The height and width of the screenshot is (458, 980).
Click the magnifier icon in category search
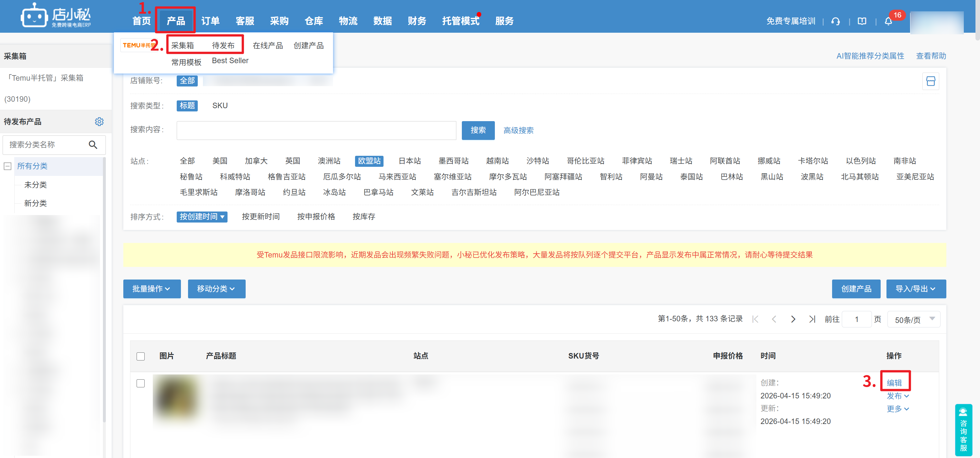pos(93,145)
